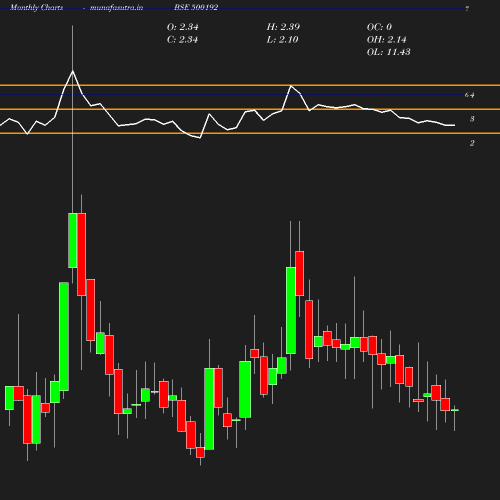
Task: Click the high value 'H: 2.39'
Action: 283,27
